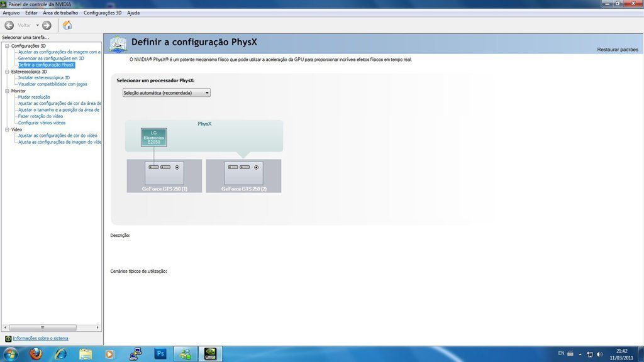Open the Área de trabalho menu
The width and height of the screenshot is (644, 362).
(60, 13)
